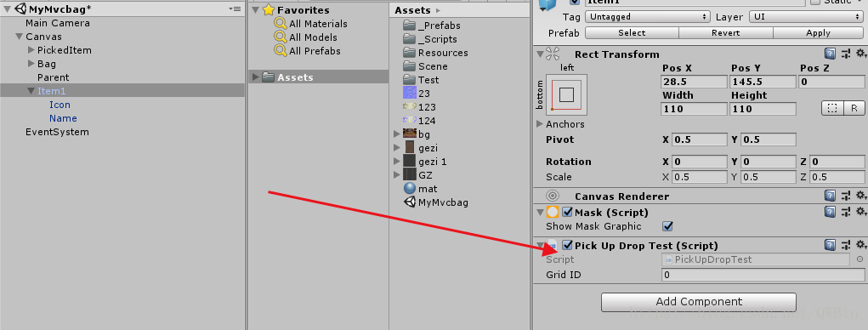The height and width of the screenshot is (330, 868).
Task: Open Pick Up Drop Test gear menu
Action: (x=861, y=245)
